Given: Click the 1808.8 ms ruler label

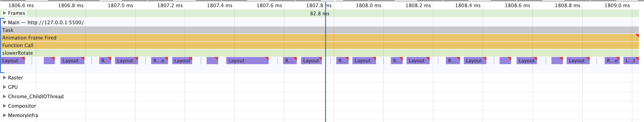Looking at the screenshot, I should (568, 6).
